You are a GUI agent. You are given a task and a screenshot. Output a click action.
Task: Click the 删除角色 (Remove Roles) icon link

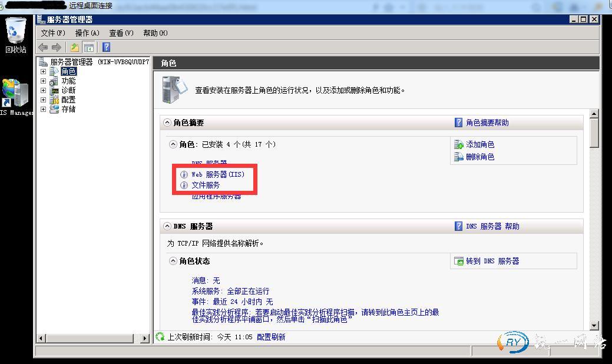click(479, 157)
